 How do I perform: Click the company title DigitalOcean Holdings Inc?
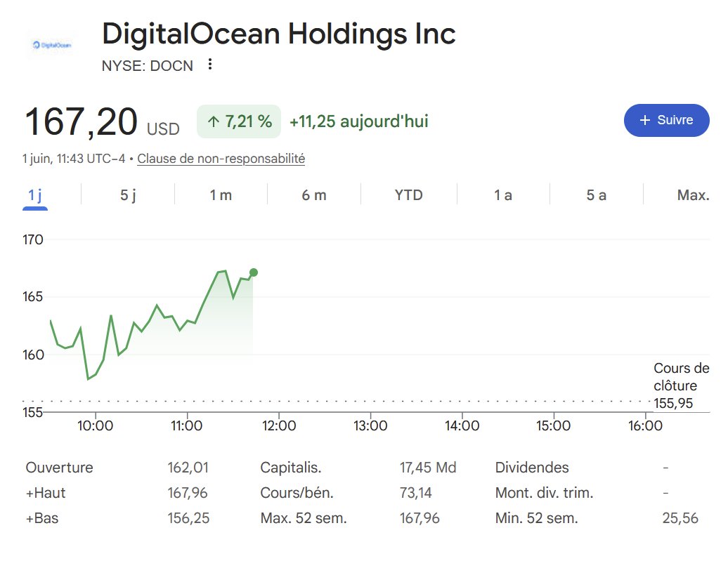[x=278, y=34]
